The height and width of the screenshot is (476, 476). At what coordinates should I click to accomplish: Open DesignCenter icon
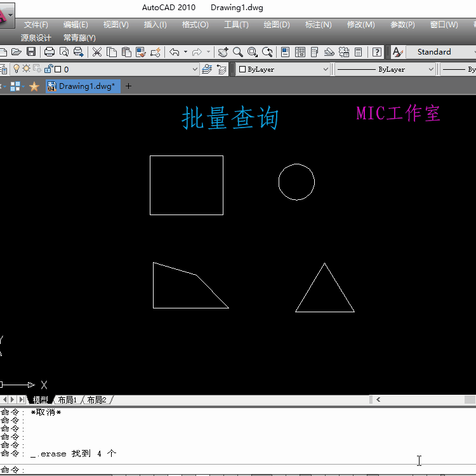point(300,52)
